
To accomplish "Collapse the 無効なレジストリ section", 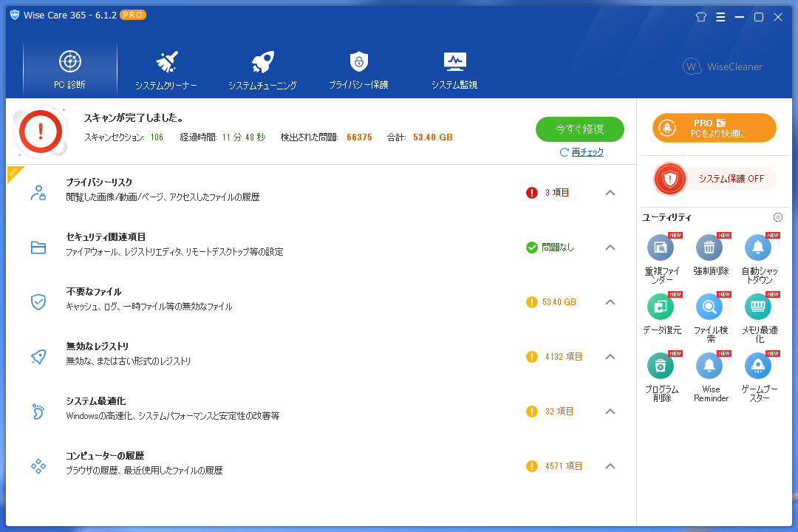I will coord(610,357).
